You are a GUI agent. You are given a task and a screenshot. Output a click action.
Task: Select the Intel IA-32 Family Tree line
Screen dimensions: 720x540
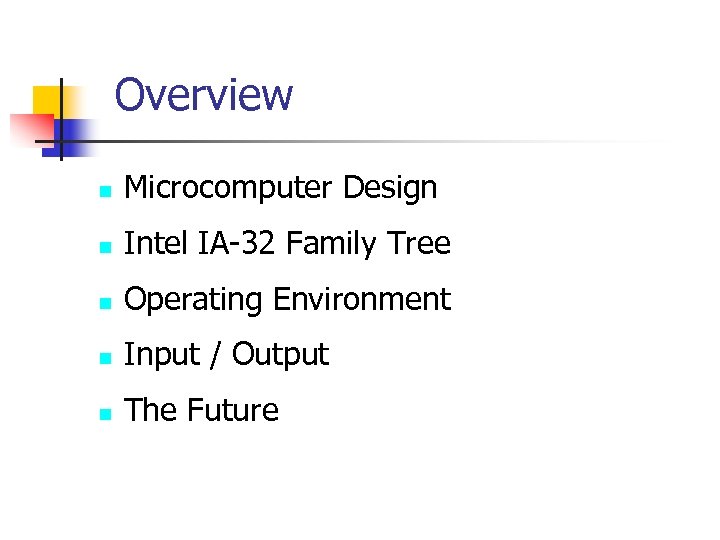click(x=287, y=243)
